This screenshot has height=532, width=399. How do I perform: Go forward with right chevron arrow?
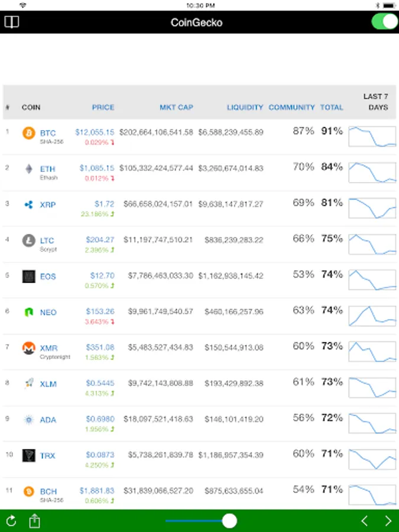point(388,521)
